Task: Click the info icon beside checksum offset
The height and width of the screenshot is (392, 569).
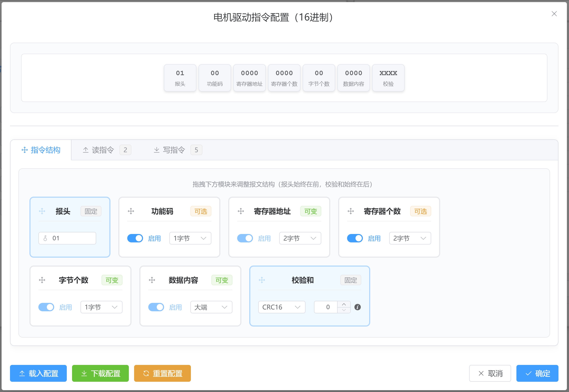Action: pos(358,307)
